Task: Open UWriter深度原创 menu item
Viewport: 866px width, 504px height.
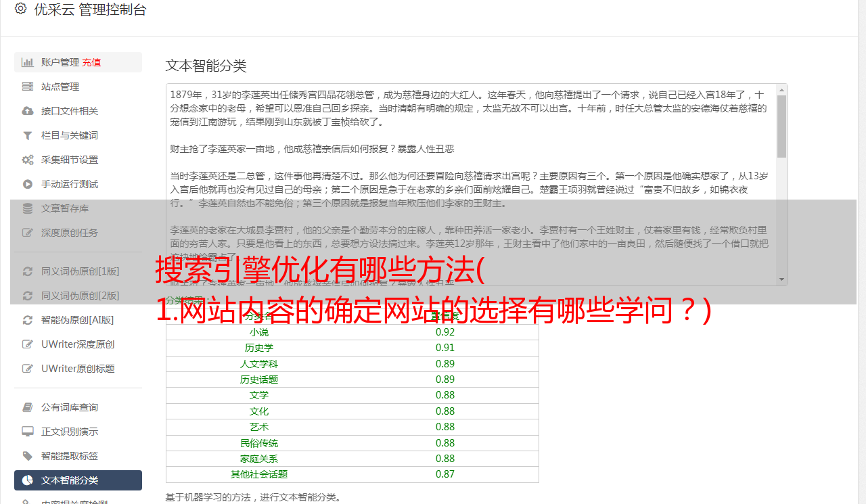Action: click(x=78, y=344)
